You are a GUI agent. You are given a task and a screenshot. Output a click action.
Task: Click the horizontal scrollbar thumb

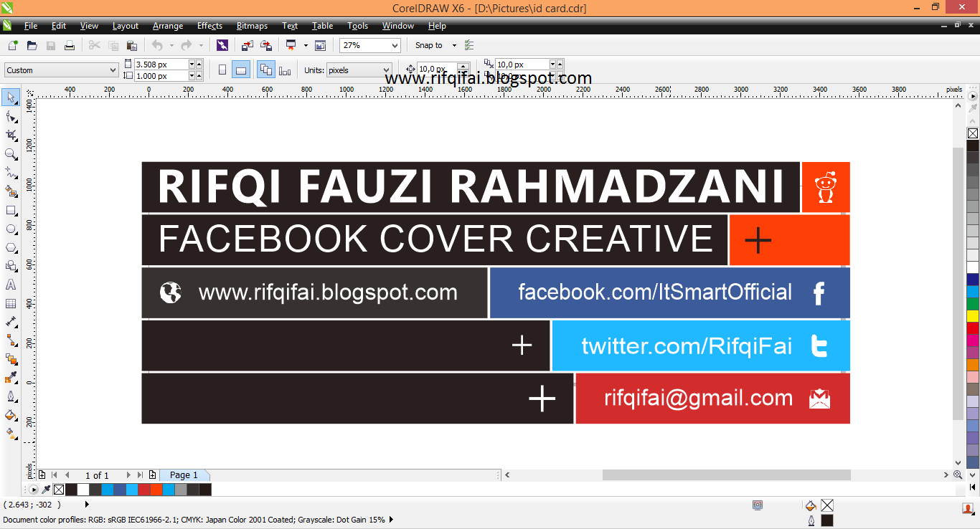[726, 475]
